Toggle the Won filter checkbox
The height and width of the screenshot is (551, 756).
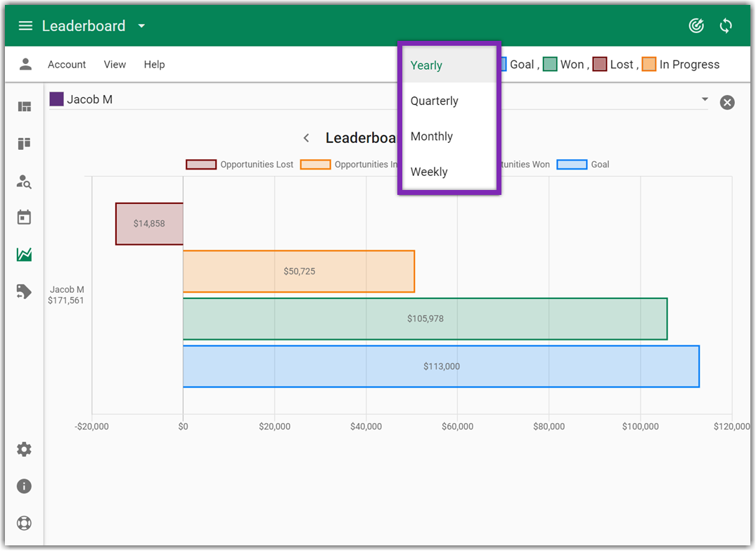[550, 64]
